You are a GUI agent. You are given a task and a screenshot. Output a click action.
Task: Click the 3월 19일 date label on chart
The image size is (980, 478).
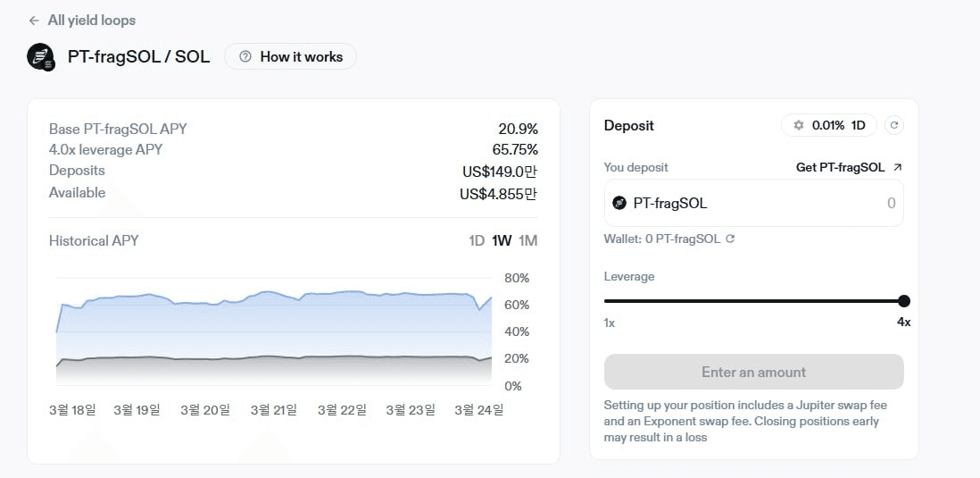pyautogui.click(x=137, y=410)
